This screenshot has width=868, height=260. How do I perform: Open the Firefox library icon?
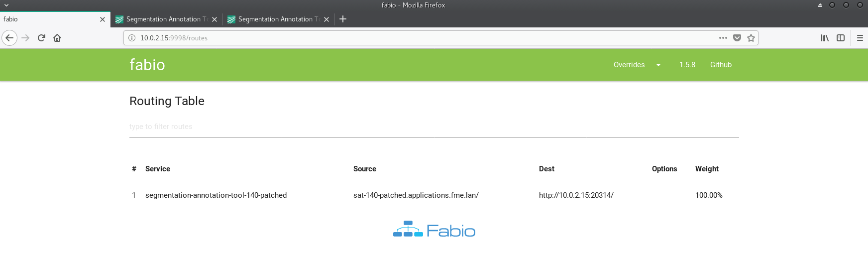pyautogui.click(x=825, y=38)
